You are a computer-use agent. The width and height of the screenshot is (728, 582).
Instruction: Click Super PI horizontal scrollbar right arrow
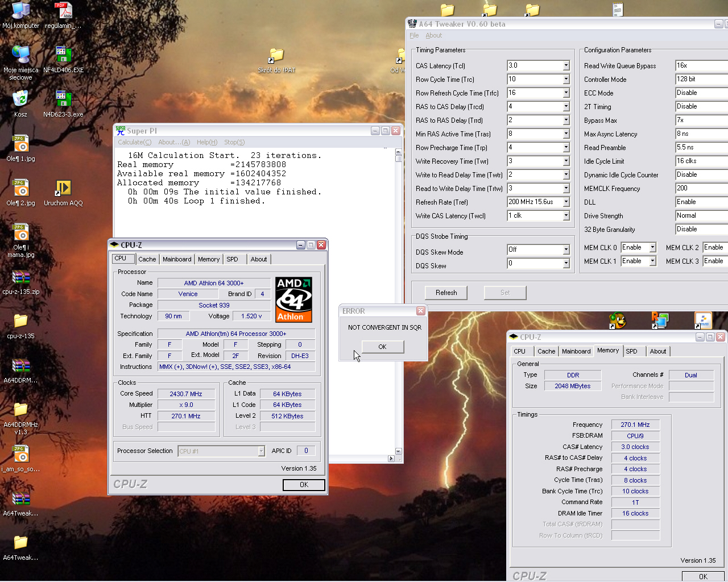pos(391,458)
